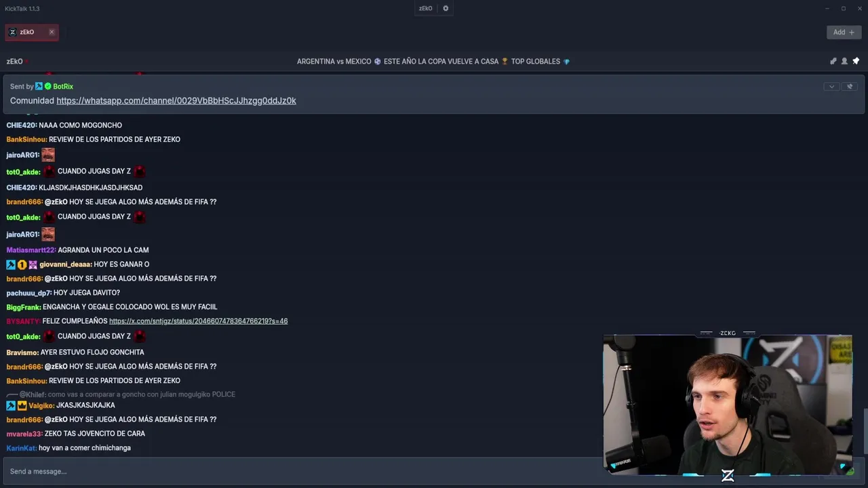Click FELIZ CUMPLEAÑOS message text

[75, 321]
